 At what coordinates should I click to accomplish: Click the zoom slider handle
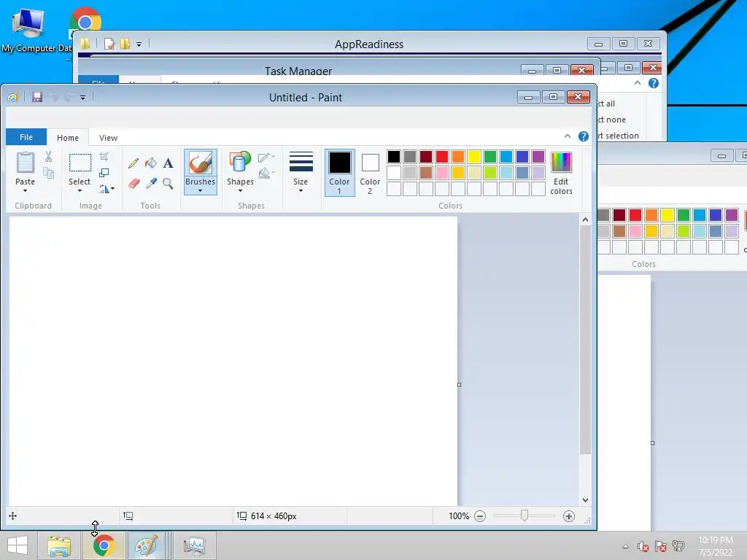pos(525,516)
